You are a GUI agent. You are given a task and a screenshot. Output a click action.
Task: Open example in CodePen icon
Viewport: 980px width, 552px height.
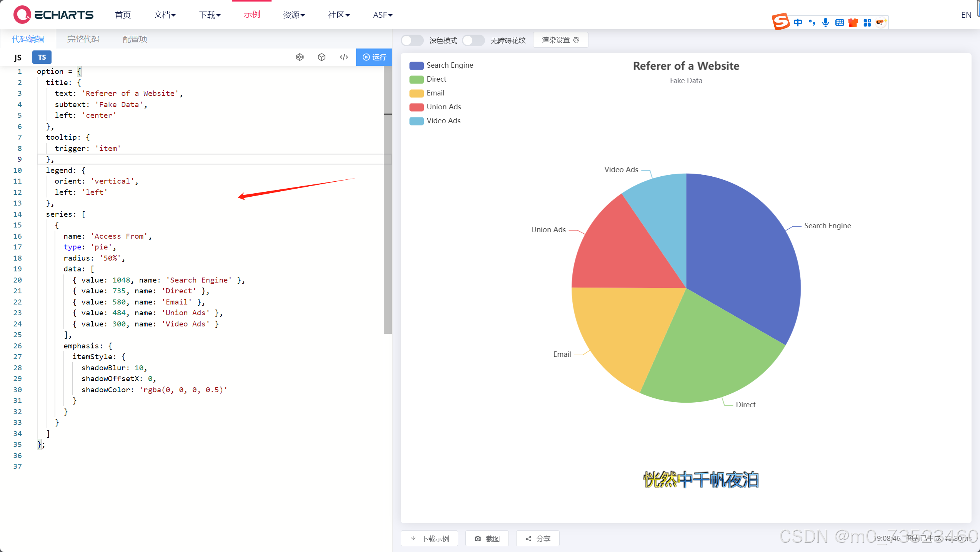(x=300, y=57)
